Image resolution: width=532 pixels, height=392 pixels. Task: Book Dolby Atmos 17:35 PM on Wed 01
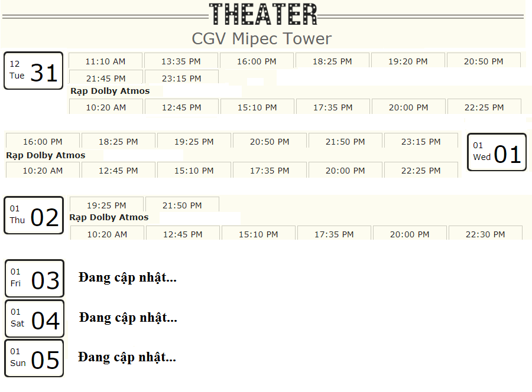point(270,170)
